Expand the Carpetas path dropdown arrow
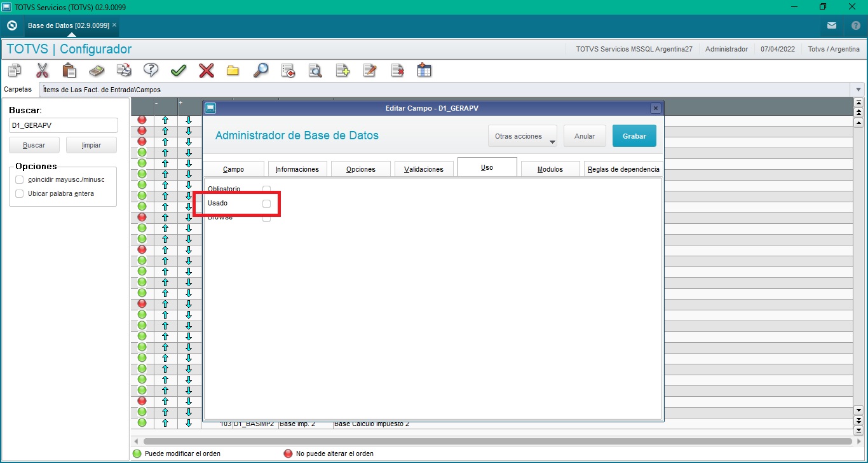Screen dimensions: 868x463 tap(859, 90)
